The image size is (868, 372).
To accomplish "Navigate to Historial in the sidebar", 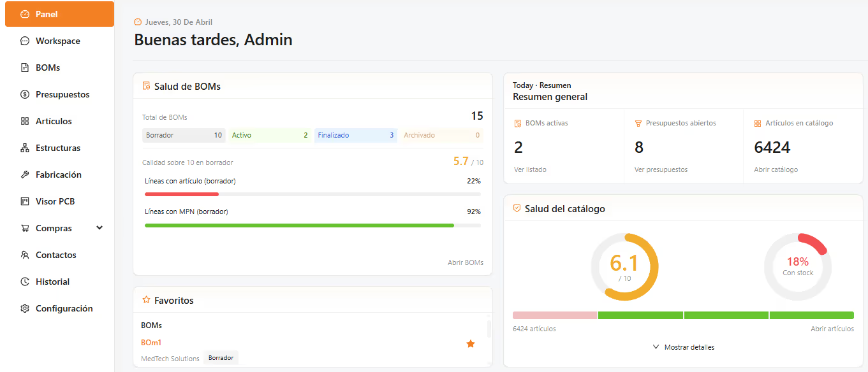I will [59, 282].
